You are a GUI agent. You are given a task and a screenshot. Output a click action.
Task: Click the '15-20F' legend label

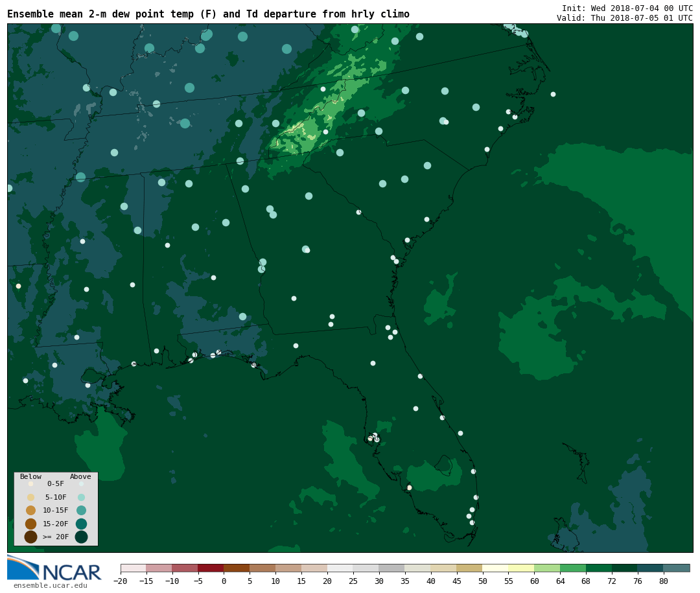click(x=56, y=524)
